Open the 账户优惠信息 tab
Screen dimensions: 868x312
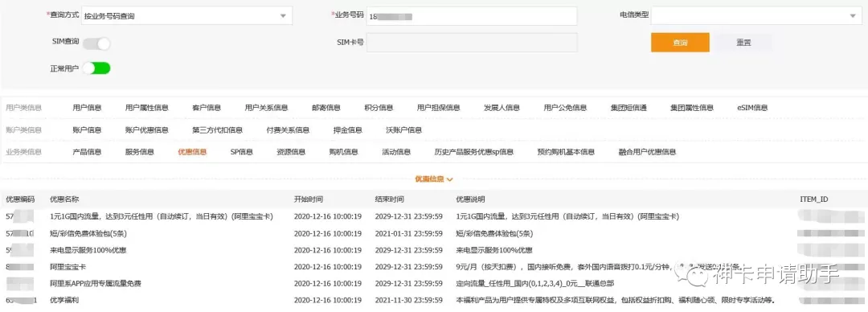click(x=147, y=130)
